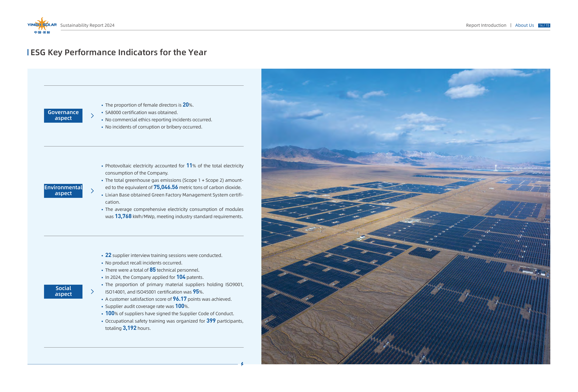
Task: Click the Sustainability Report 2024 header text
Action: 87,25
